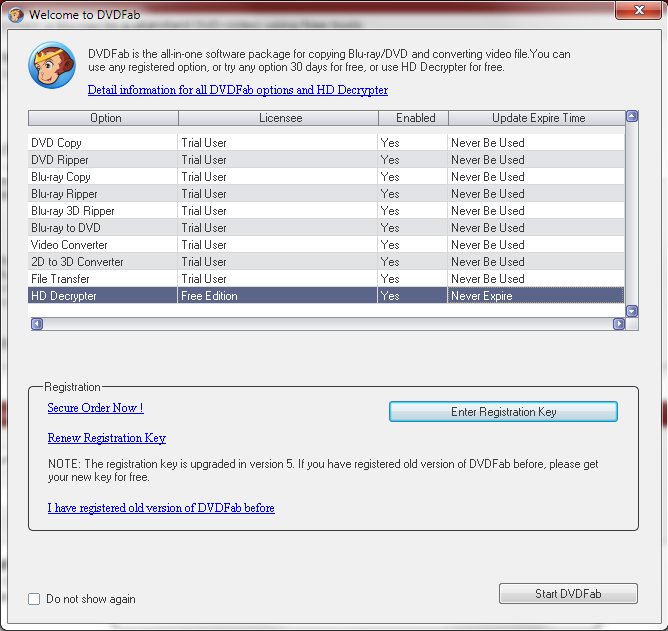The width and height of the screenshot is (668, 631).
Task: Click the list scroll-down arrow
Action: (x=632, y=311)
